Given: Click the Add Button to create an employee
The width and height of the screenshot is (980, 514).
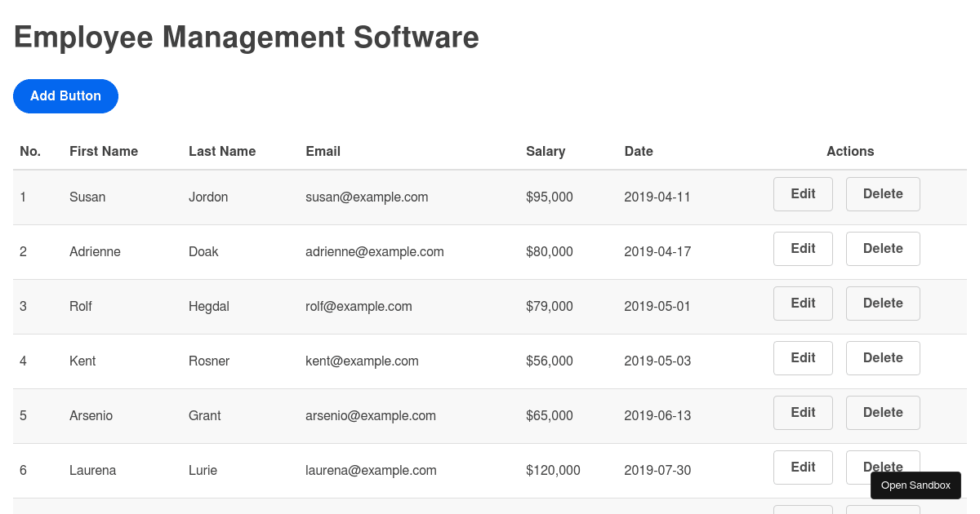Looking at the screenshot, I should tap(65, 95).
